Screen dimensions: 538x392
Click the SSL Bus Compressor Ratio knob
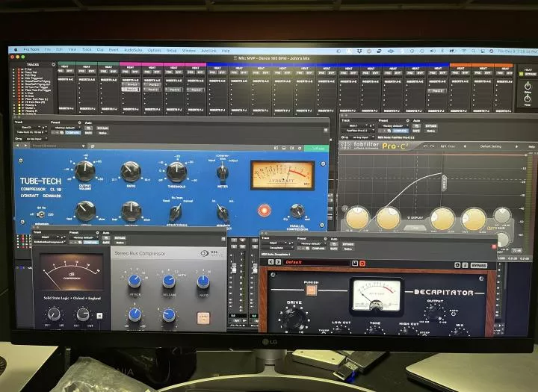pyautogui.click(x=203, y=281)
